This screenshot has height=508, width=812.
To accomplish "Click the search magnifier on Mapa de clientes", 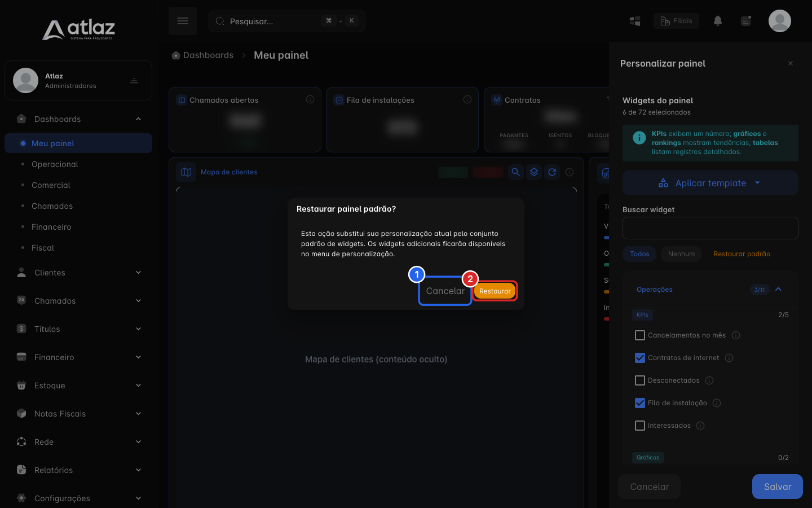I will click(515, 172).
